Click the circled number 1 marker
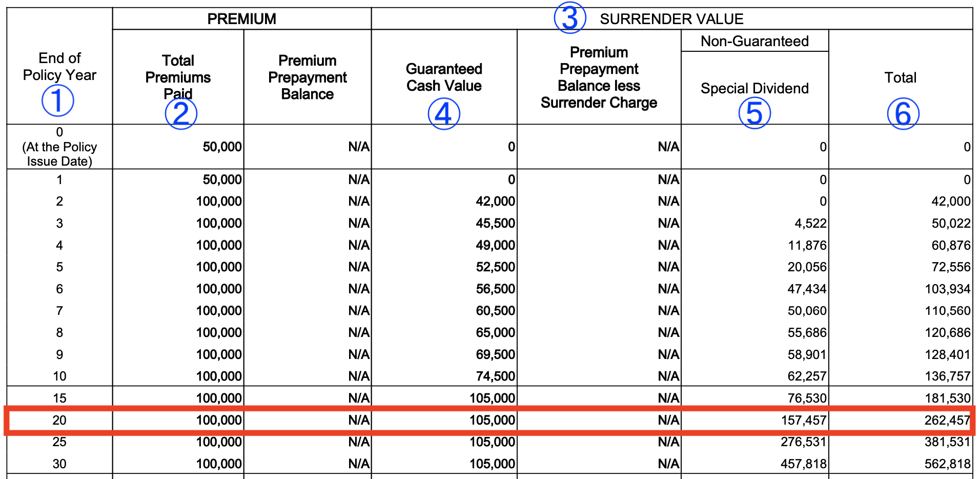This screenshot has height=479, width=980. [58, 101]
